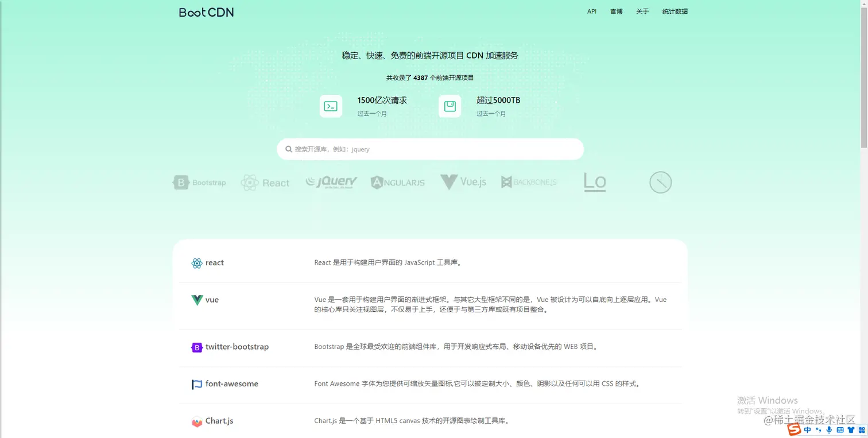This screenshot has height=438, width=868.
Task: Click the 共收录了 4387 项目 count text
Action: tap(430, 77)
